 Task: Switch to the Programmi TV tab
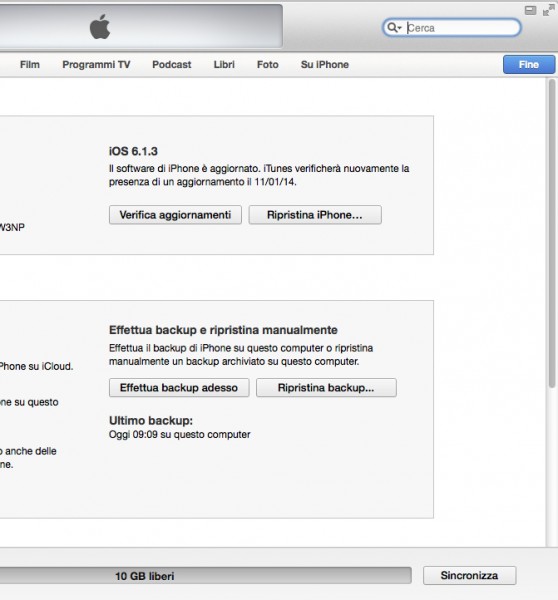pyautogui.click(x=96, y=65)
